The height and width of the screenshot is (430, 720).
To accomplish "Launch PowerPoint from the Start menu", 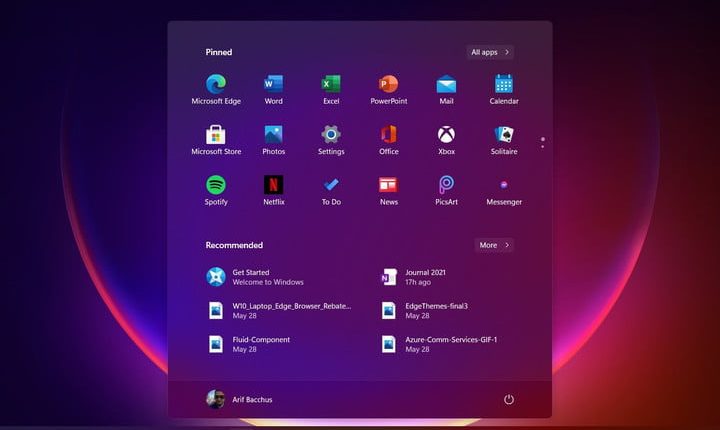I will point(389,84).
